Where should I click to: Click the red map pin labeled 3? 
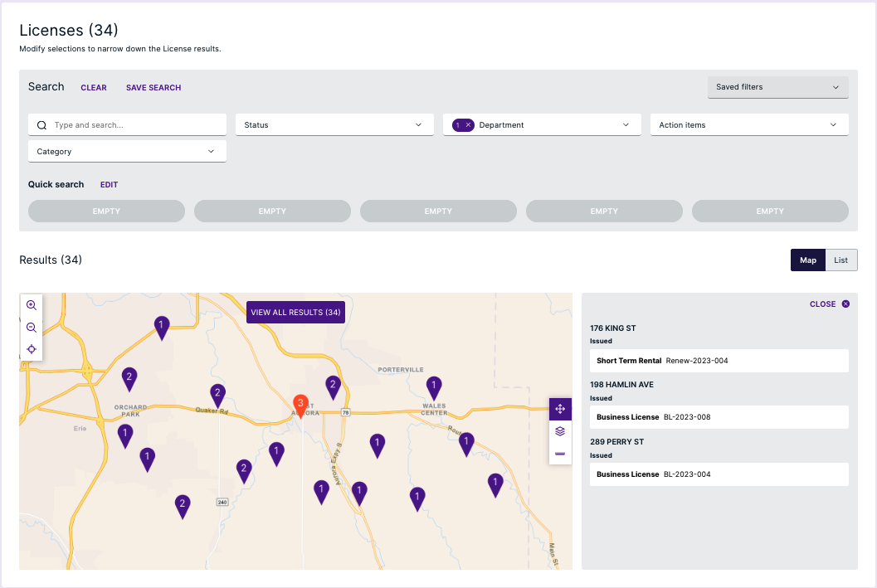[301, 404]
